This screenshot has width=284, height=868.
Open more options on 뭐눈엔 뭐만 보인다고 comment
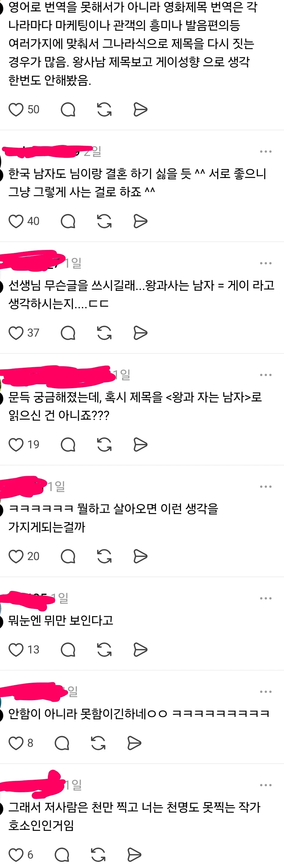click(x=266, y=599)
